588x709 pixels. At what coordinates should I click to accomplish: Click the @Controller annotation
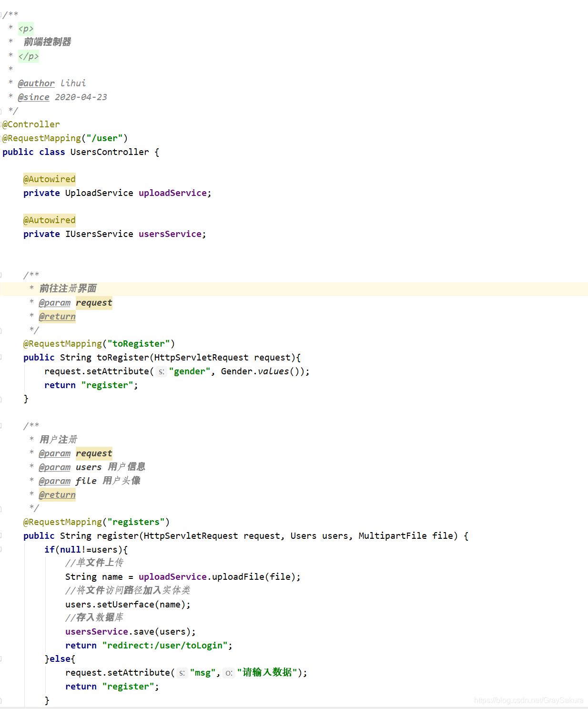[31, 124]
